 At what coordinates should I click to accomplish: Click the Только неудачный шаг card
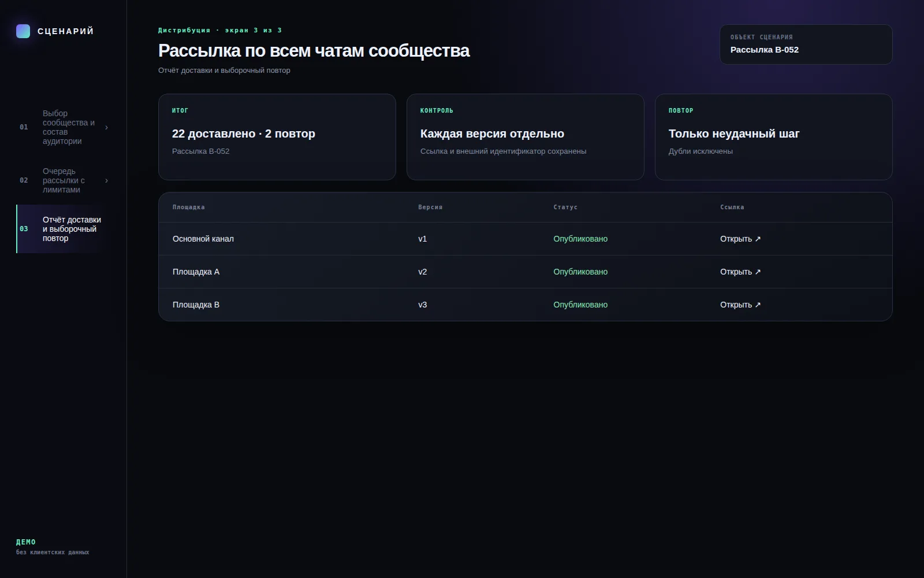click(774, 137)
